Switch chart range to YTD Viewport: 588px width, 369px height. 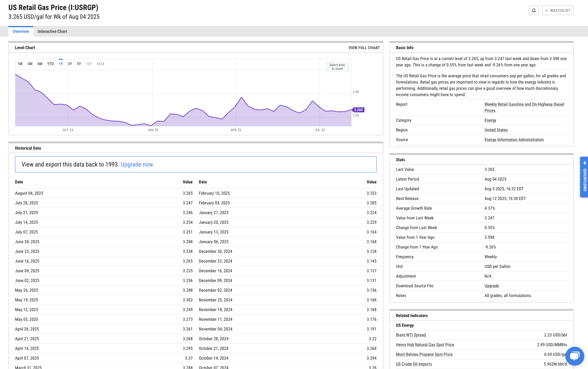50,64
